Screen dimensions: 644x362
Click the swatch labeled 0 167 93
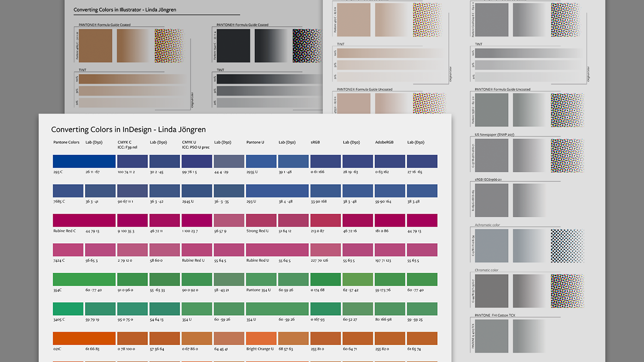point(326,309)
